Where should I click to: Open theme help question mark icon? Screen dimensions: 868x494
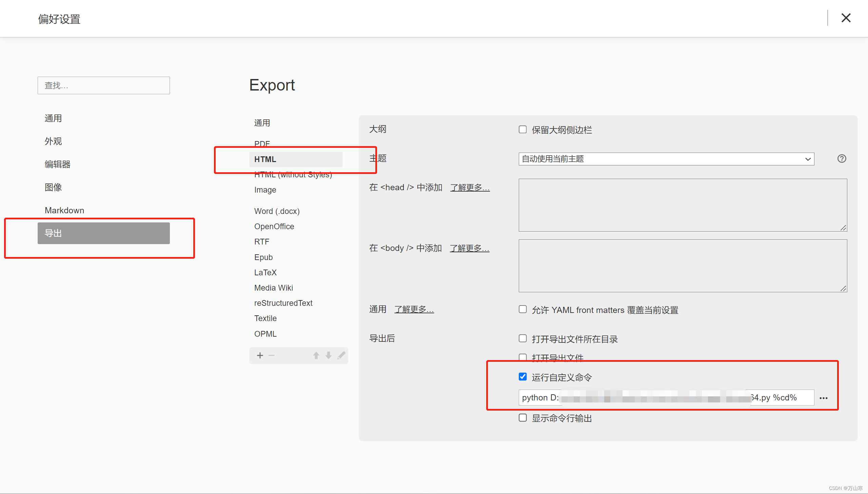842,159
